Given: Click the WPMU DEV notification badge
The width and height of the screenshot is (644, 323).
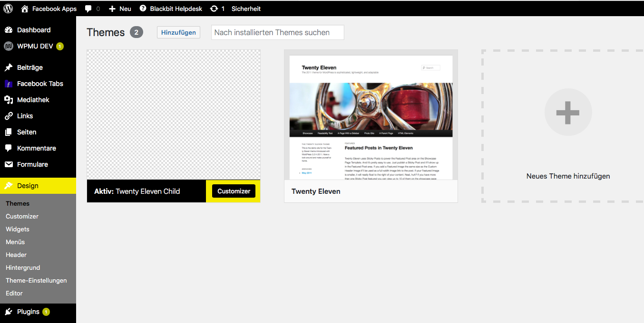Looking at the screenshot, I should coord(60,46).
